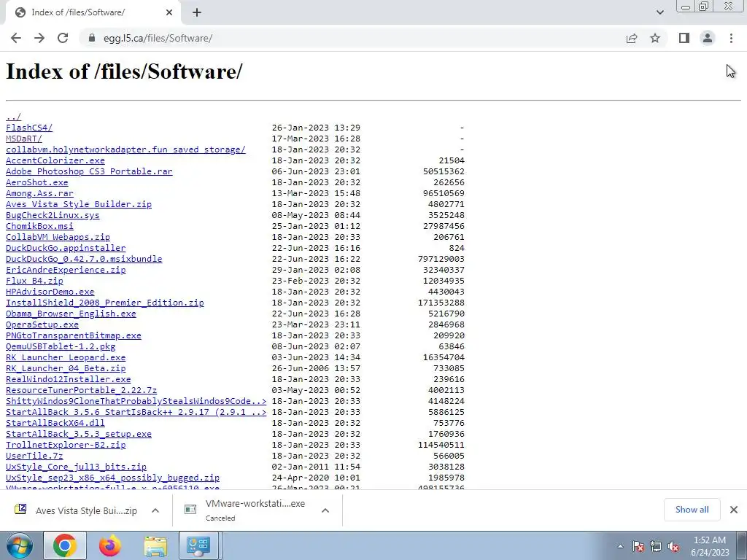The height and width of the screenshot is (560, 747).
Task: Bookmark this page with star icon
Action: click(655, 38)
